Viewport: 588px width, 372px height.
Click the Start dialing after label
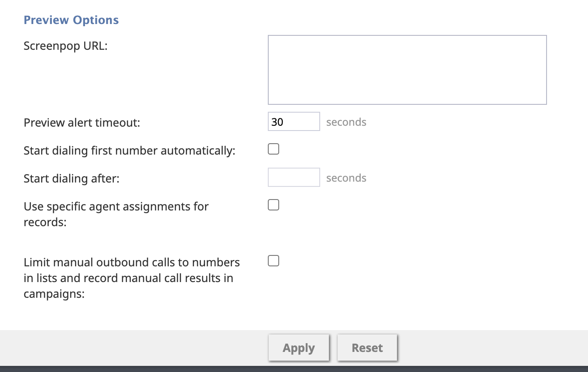[x=72, y=178]
